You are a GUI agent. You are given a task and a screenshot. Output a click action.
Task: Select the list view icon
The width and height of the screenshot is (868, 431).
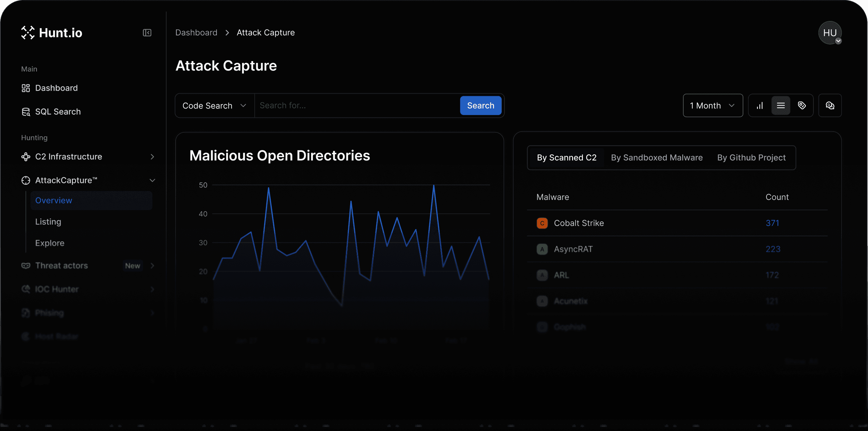[781, 106]
